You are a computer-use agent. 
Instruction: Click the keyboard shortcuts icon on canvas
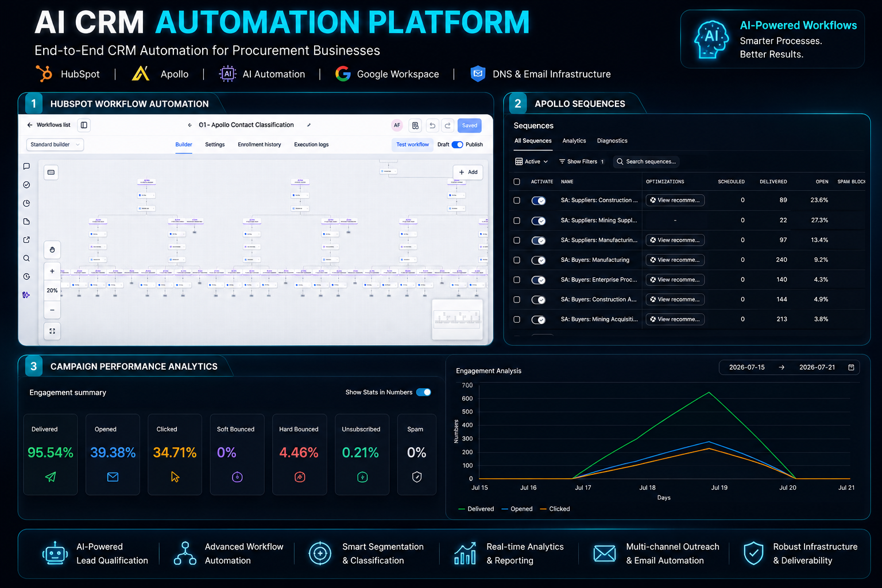coord(51,172)
